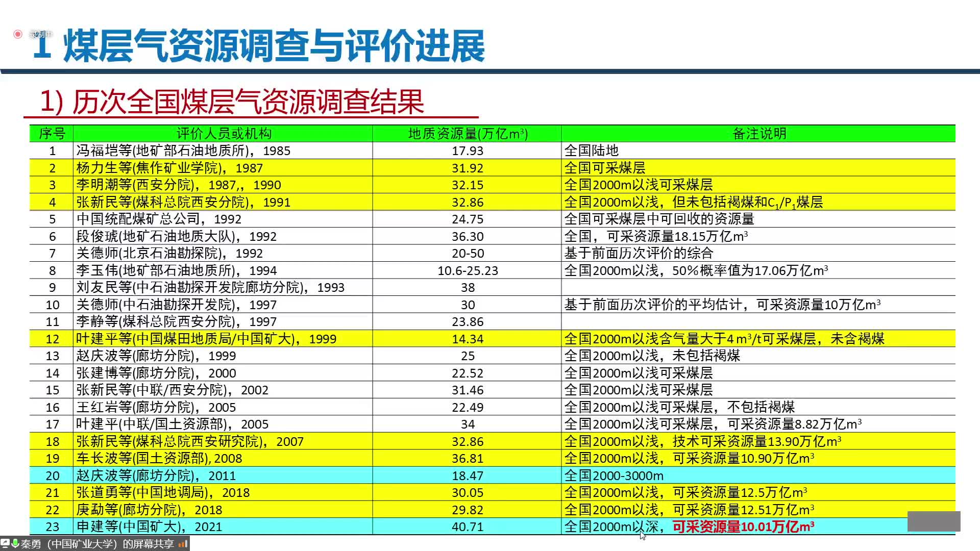Click row 叶建平(中联/国土资源部), 2005
Viewport: 980px width, 551px height.
pos(492,424)
